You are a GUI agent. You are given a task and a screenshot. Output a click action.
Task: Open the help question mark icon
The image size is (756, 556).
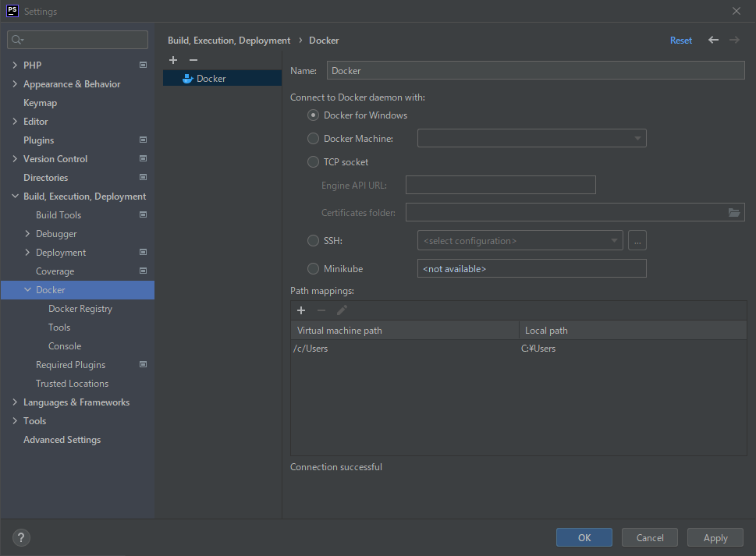(21, 537)
